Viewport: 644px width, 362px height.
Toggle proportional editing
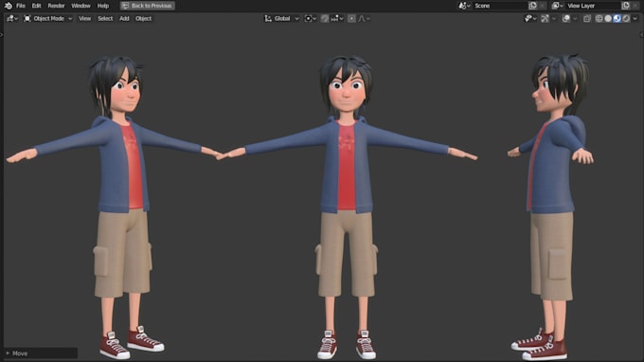click(351, 19)
